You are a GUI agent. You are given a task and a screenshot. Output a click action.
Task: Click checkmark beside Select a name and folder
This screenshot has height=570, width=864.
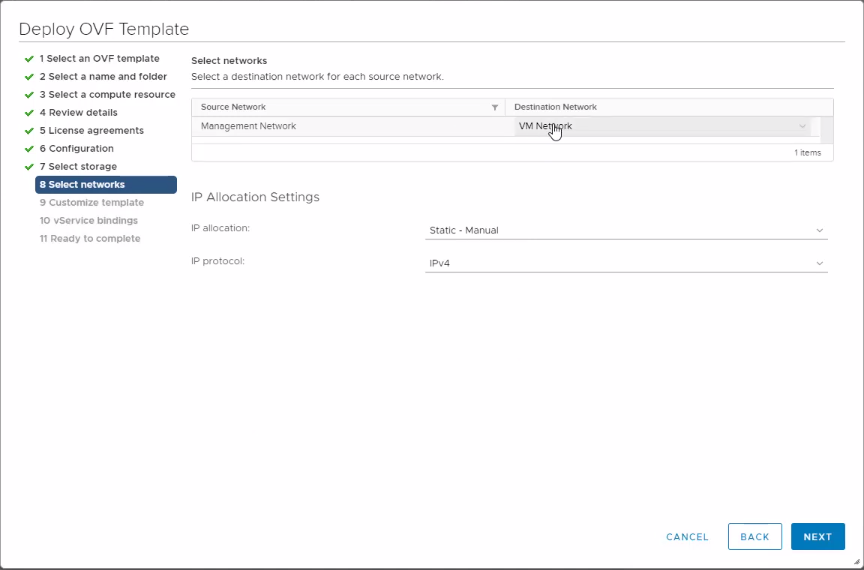(x=29, y=77)
